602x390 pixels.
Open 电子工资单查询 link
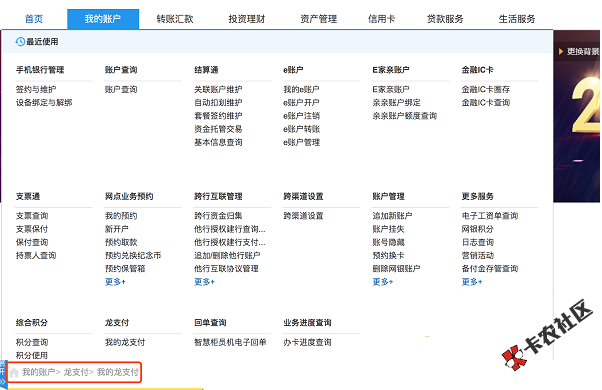click(490, 216)
